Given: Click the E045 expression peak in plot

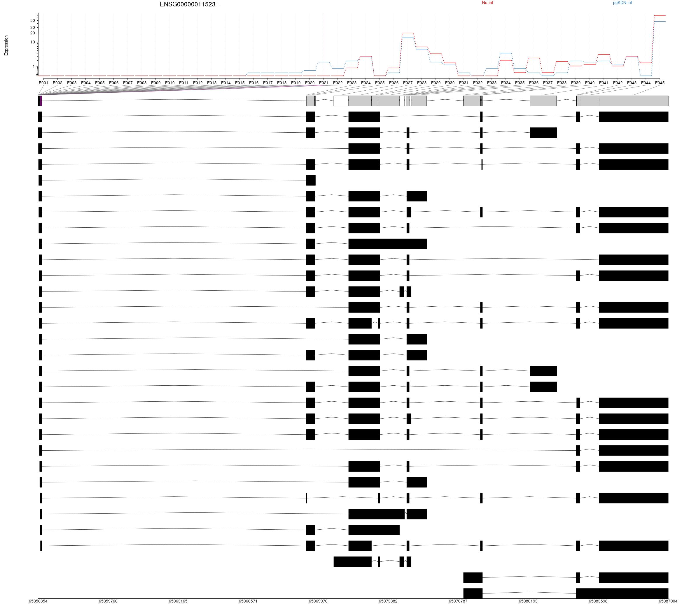Looking at the screenshot, I should coord(660,15).
